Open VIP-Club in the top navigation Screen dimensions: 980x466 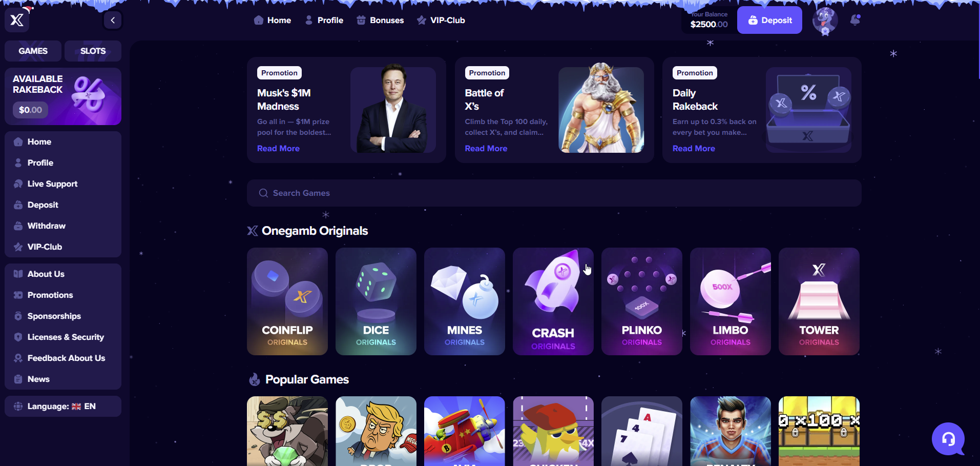click(x=441, y=20)
